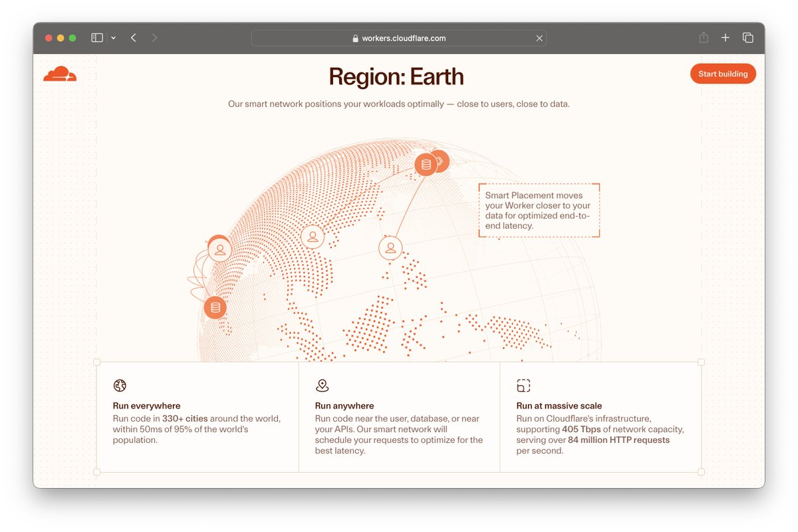Click the Run anywhere heading
Image resolution: width=798 pixels, height=532 pixels.
(344, 406)
